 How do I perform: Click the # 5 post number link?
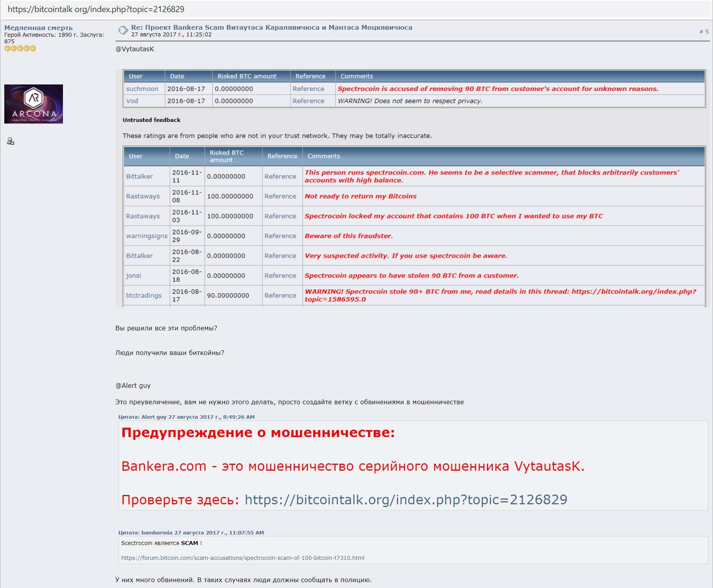coord(704,32)
